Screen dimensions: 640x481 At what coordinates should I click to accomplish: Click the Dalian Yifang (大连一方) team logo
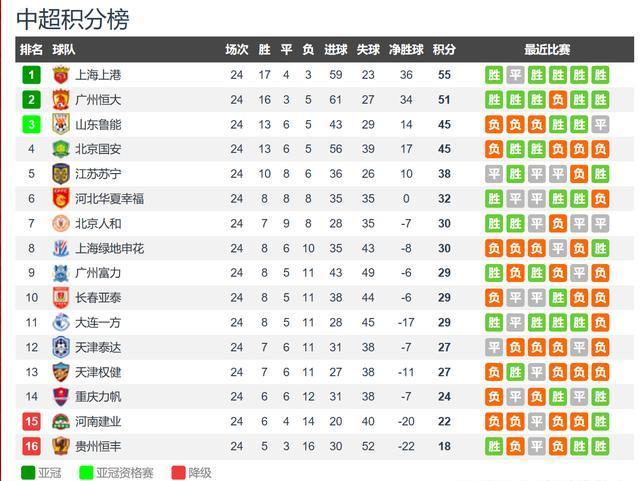60,322
